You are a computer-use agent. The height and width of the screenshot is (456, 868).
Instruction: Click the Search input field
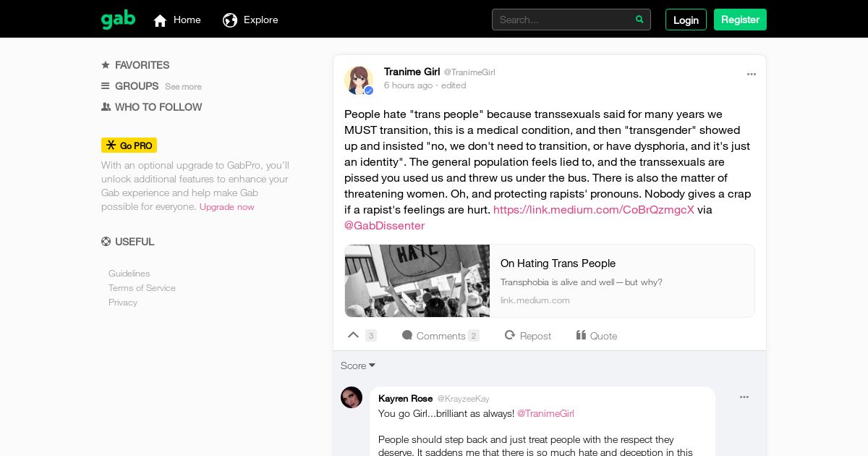coord(571,20)
